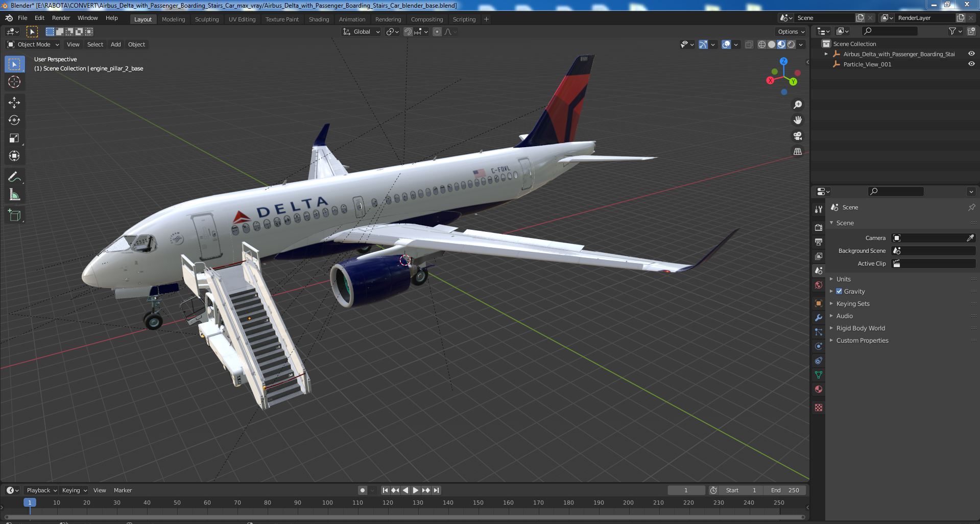Open the timeline Playback popover
This screenshot has width=980, height=524.
coord(41,490)
